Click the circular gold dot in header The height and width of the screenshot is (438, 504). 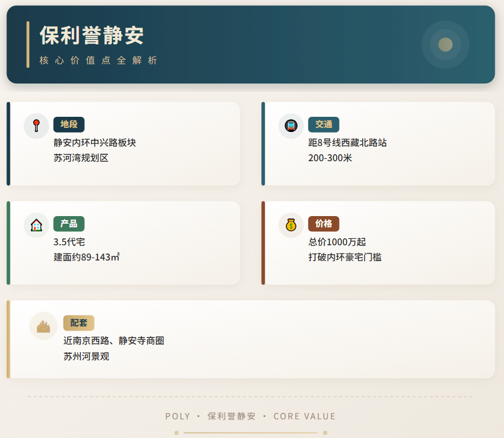tap(446, 44)
